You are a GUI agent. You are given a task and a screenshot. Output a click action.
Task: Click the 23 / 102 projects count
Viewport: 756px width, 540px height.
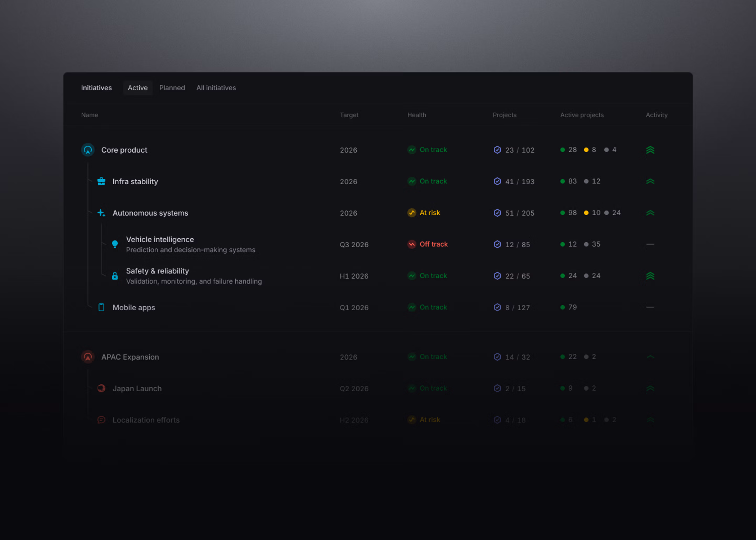click(520, 150)
